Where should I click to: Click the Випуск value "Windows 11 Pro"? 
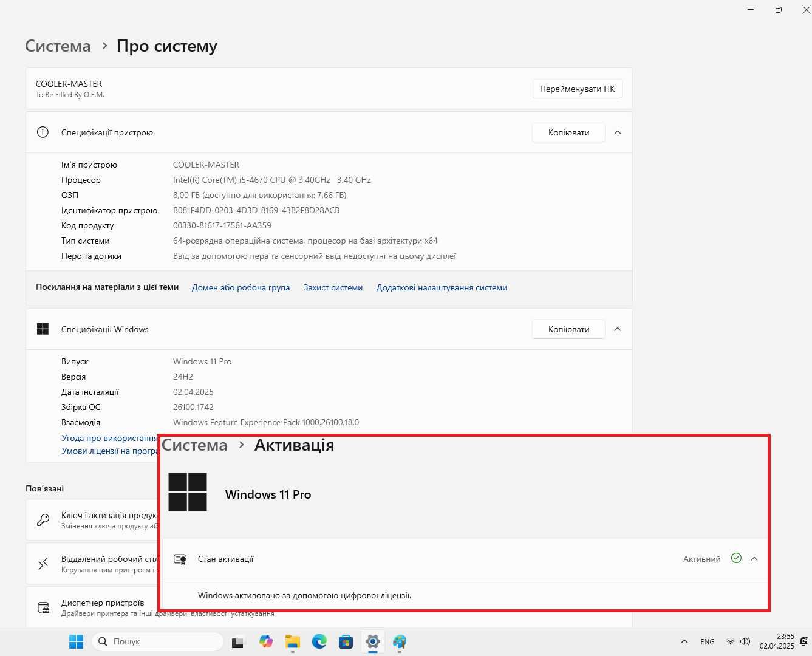(x=202, y=361)
